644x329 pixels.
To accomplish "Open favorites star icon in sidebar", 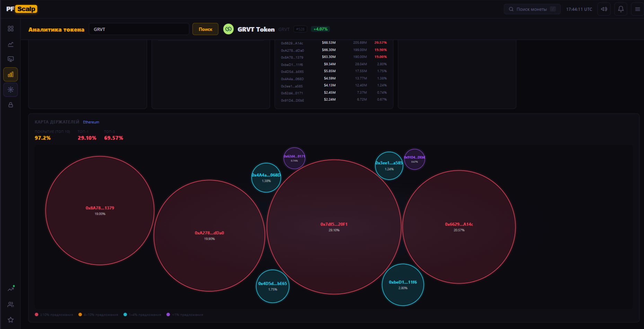I will (11, 320).
